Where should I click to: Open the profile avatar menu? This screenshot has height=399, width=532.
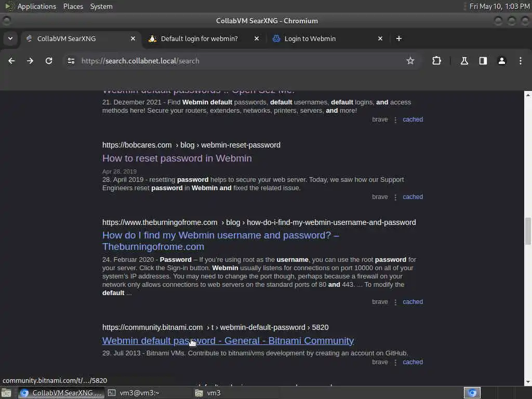tap(502, 61)
